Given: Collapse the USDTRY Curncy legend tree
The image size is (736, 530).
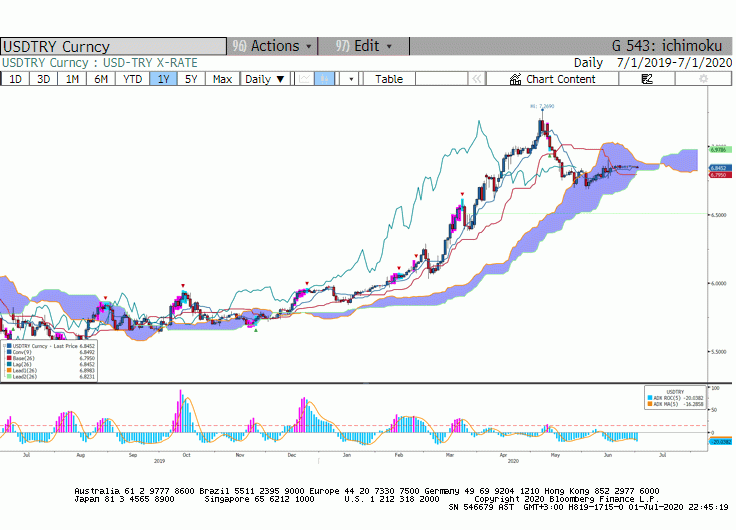Looking at the screenshot, I should pos(4,346).
